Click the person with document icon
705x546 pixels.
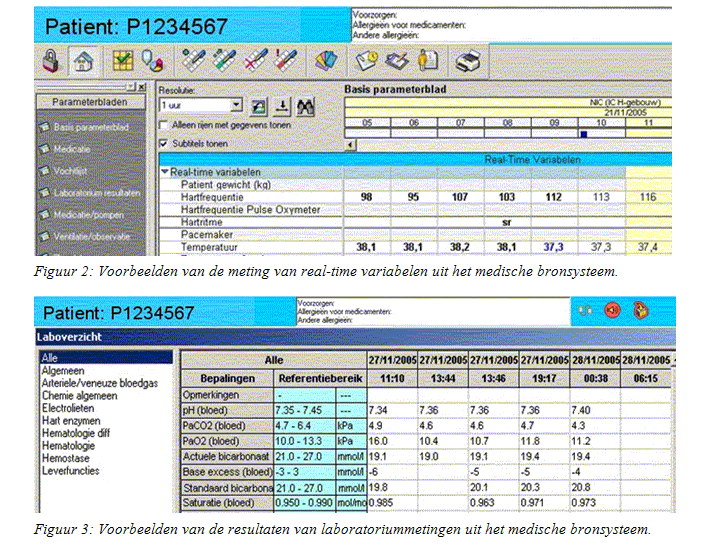coord(428,60)
